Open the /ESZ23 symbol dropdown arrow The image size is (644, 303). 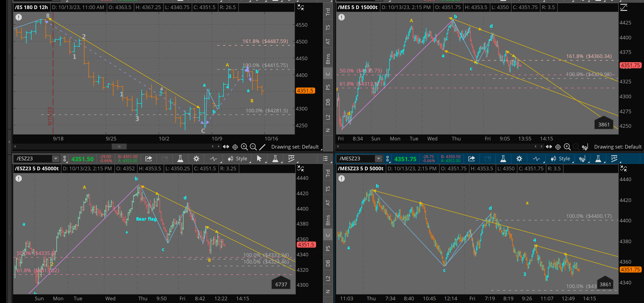55,159
